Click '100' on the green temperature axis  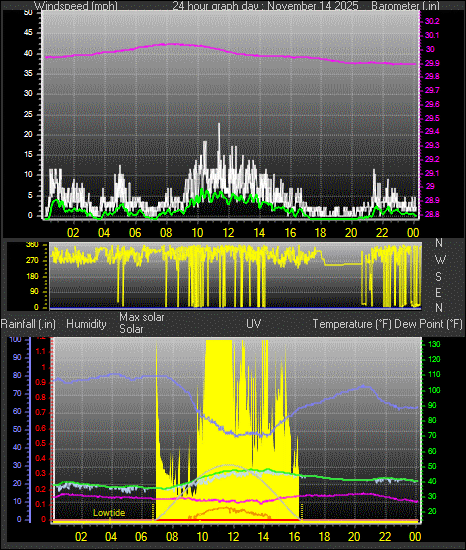434,390
